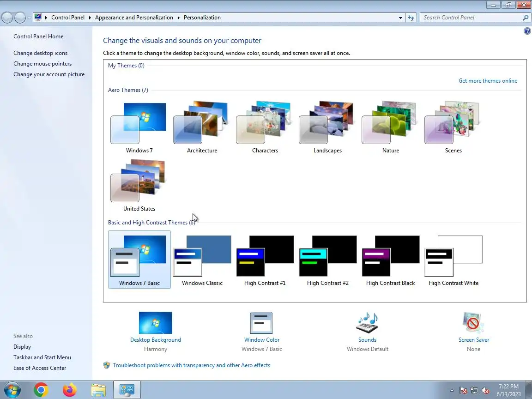Pick High Contrast #2 theme

point(327,260)
